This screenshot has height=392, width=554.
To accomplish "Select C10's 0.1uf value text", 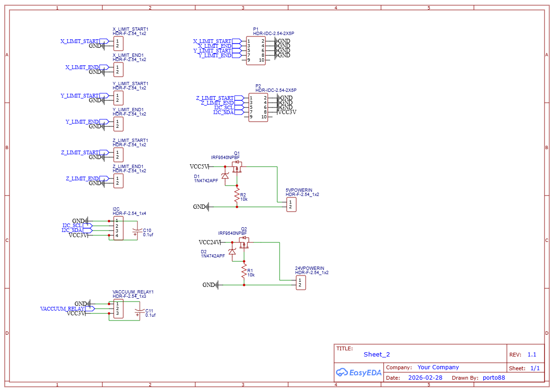I will (148, 235).
